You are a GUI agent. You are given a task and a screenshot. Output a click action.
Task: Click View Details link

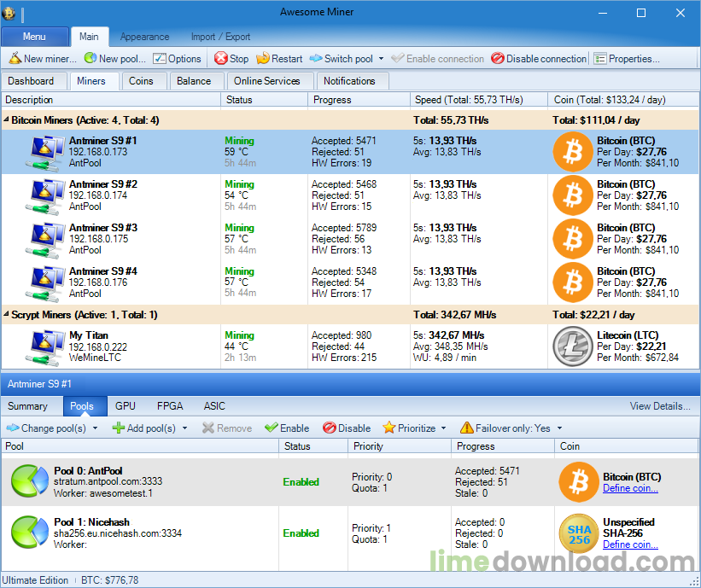[x=659, y=405]
